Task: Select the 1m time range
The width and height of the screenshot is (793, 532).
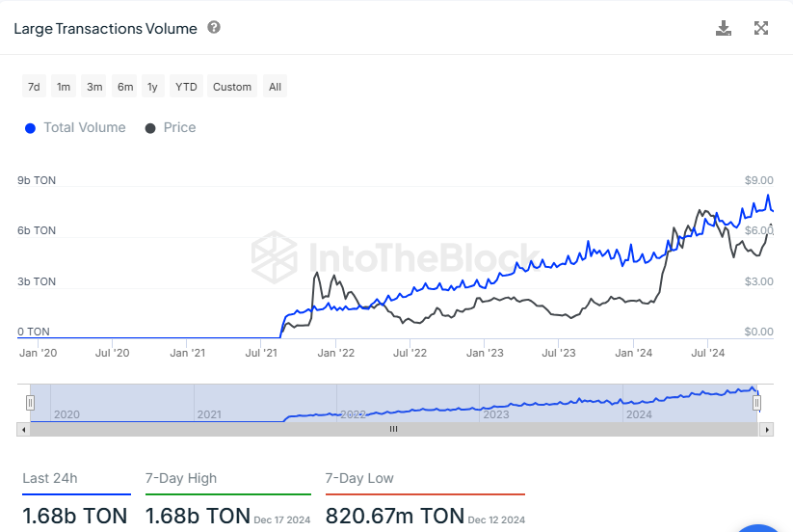Action: click(64, 87)
